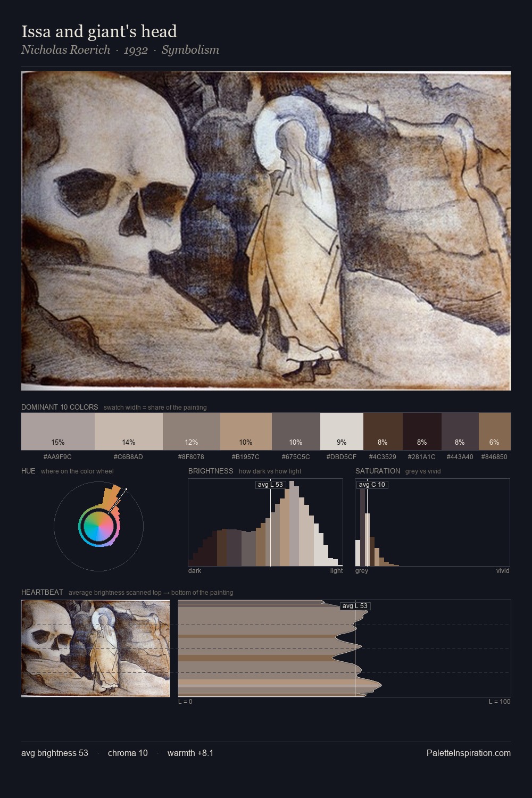Open the small heartbeat painting thumbnail

pyautogui.click(x=96, y=649)
